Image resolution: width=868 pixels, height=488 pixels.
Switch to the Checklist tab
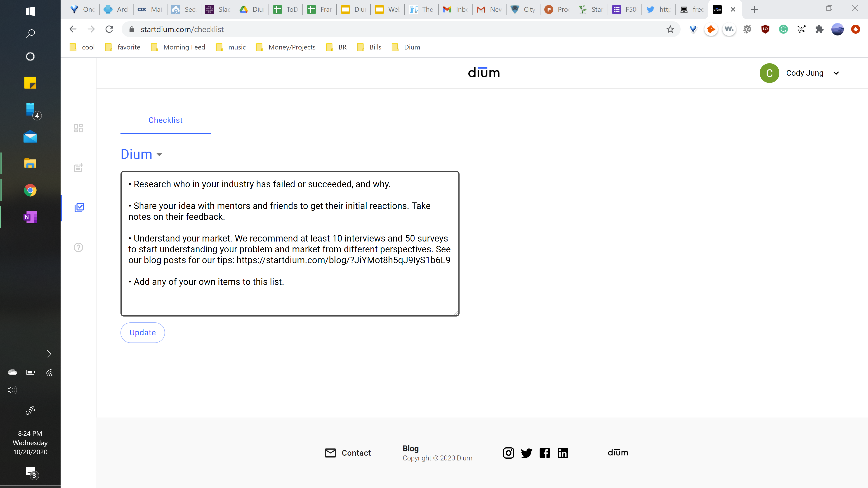click(x=165, y=120)
